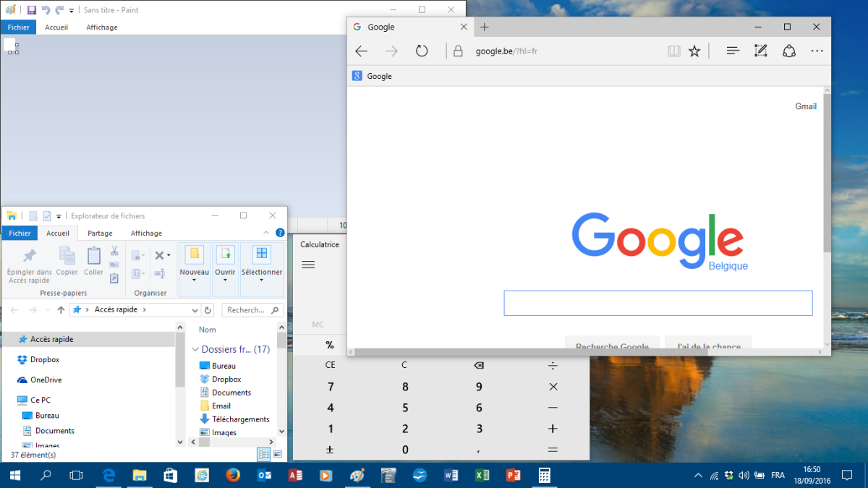Image resolution: width=868 pixels, height=488 pixels.
Task: Select the Google tab in Edge
Action: [409, 27]
